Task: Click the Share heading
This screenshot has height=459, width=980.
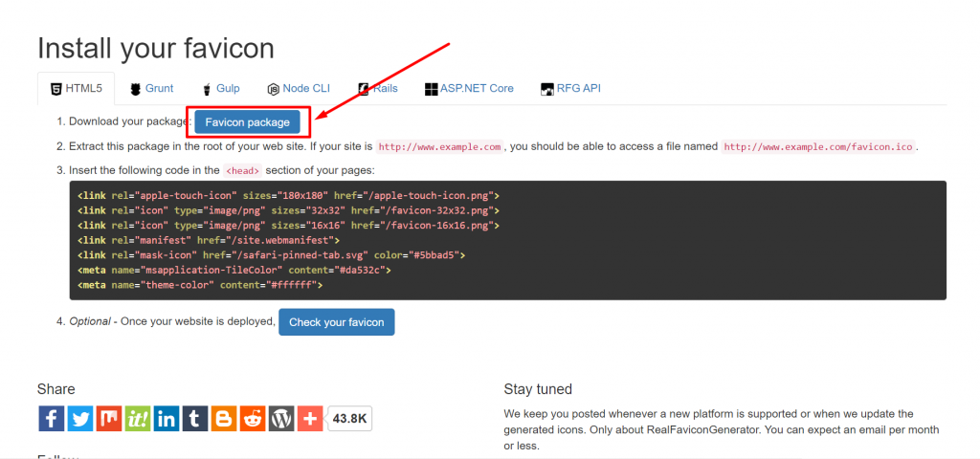Action: coord(56,389)
